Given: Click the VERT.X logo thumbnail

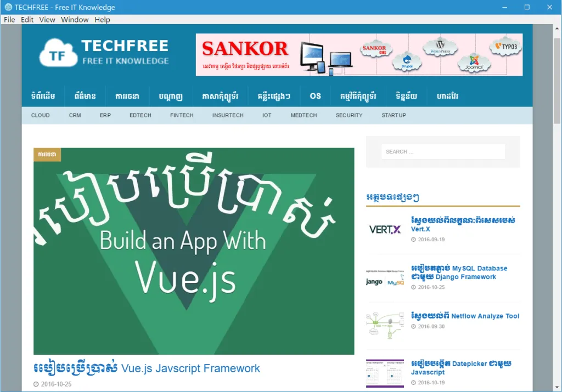Looking at the screenshot, I should pyautogui.click(x=385, y=230).
